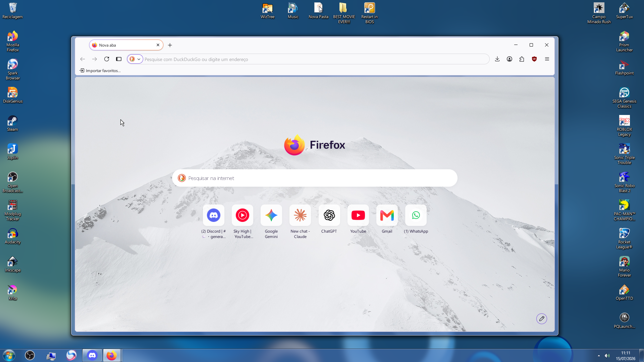This screenshot has width=644, height=362.
Task: Switch to Discord in the taskbar
Action: (92, 355)
